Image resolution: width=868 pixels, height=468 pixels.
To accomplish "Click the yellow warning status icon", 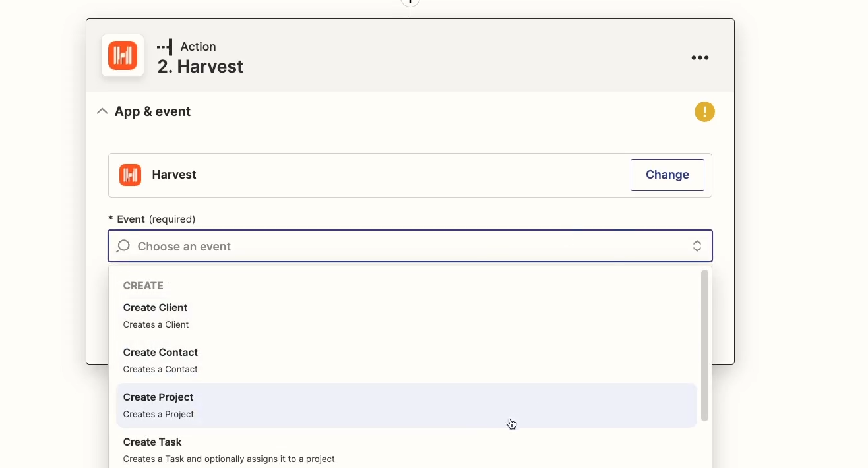I will [x=704, y=111].
